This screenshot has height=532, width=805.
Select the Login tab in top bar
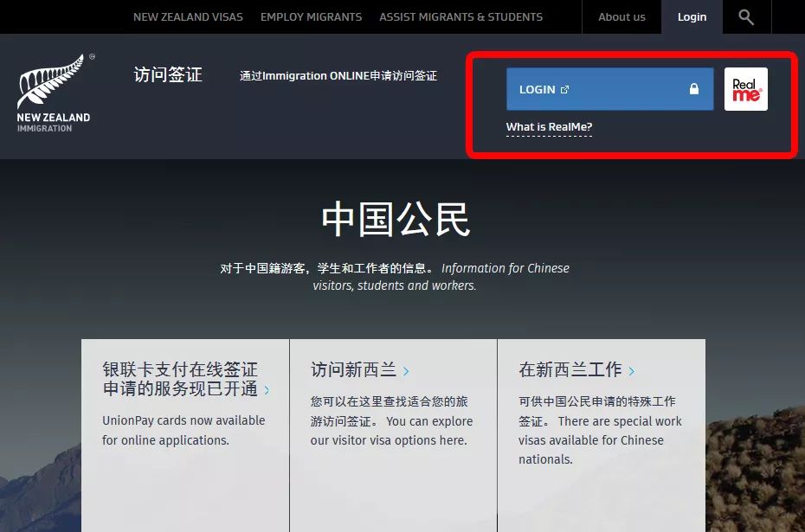[692, 17]
